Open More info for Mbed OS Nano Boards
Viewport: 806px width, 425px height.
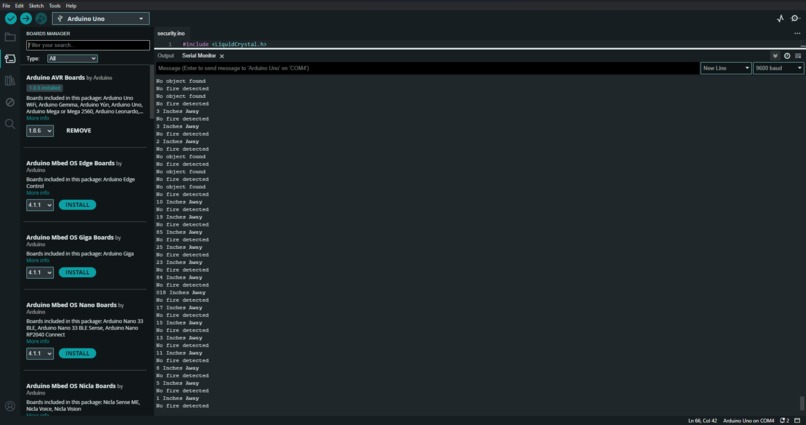coord(38,341)
